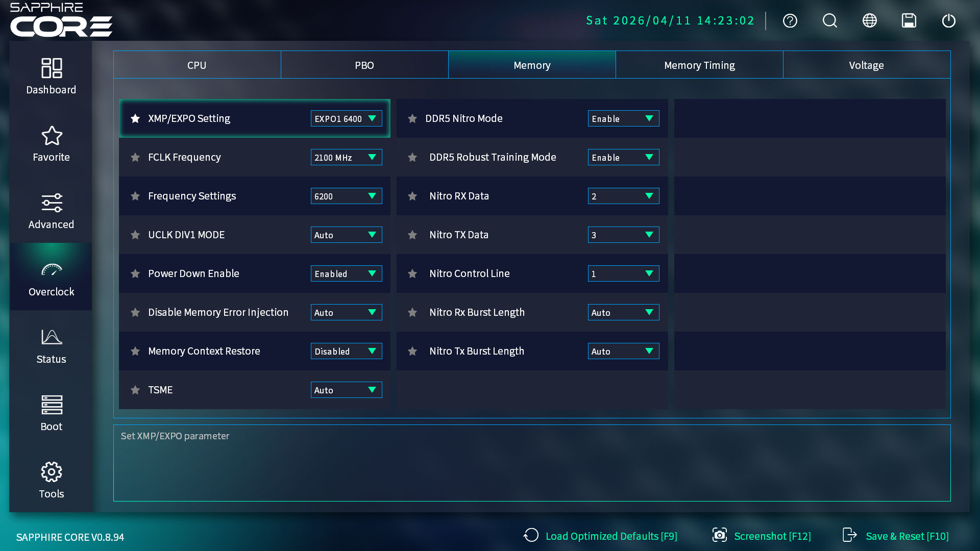Toggle favorite star for DDR5 Nitro Mode
This screenshot has height=551, width=980.
click(x=412, y=119)
